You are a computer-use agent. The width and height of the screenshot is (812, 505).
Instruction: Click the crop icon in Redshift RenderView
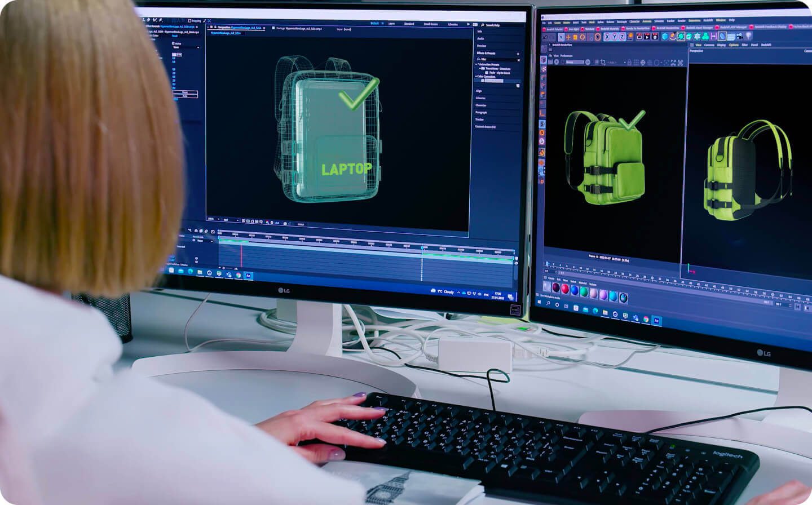pos(603,62)
